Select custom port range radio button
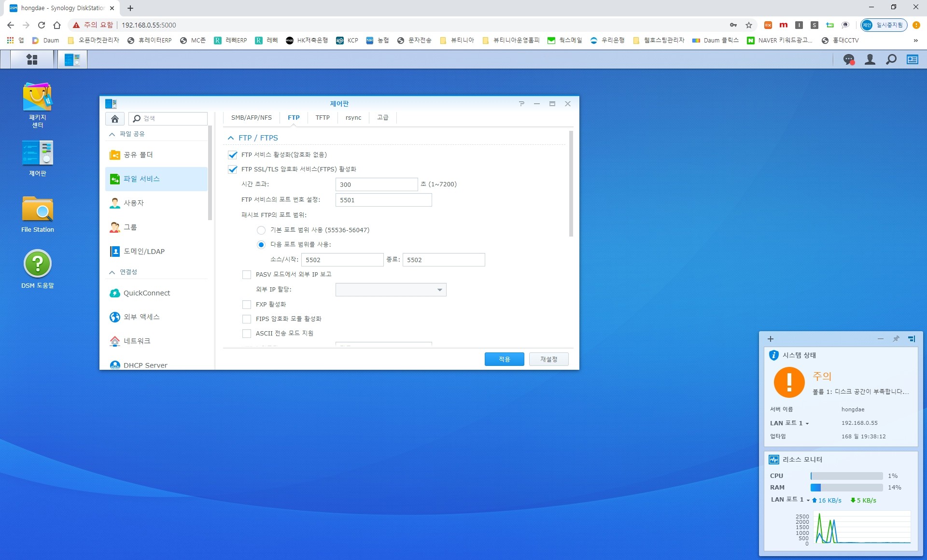The image size is (927, 560). (261, 245)
